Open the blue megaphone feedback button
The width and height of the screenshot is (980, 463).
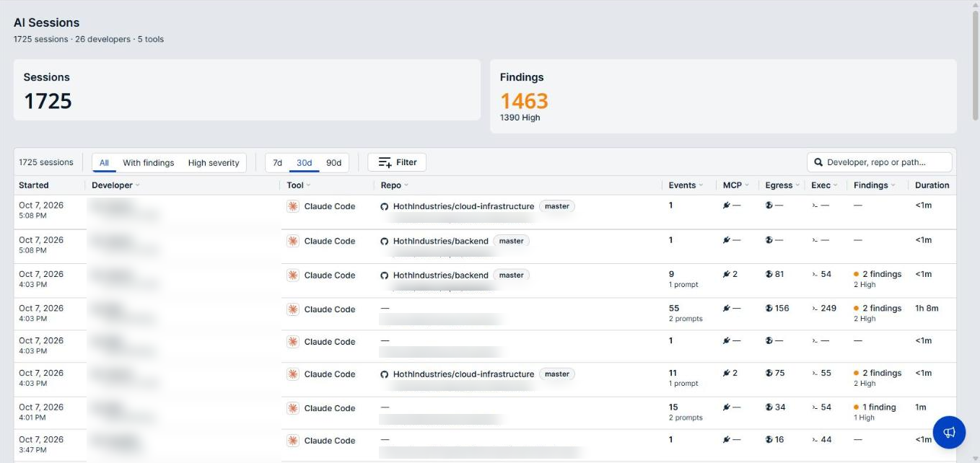pos(949,432)
